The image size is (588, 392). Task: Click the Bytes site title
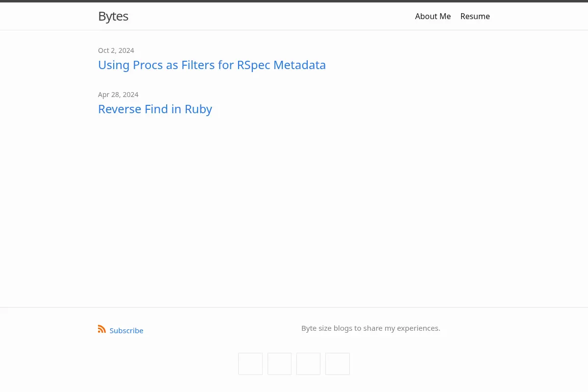click(x=113, y=16)
